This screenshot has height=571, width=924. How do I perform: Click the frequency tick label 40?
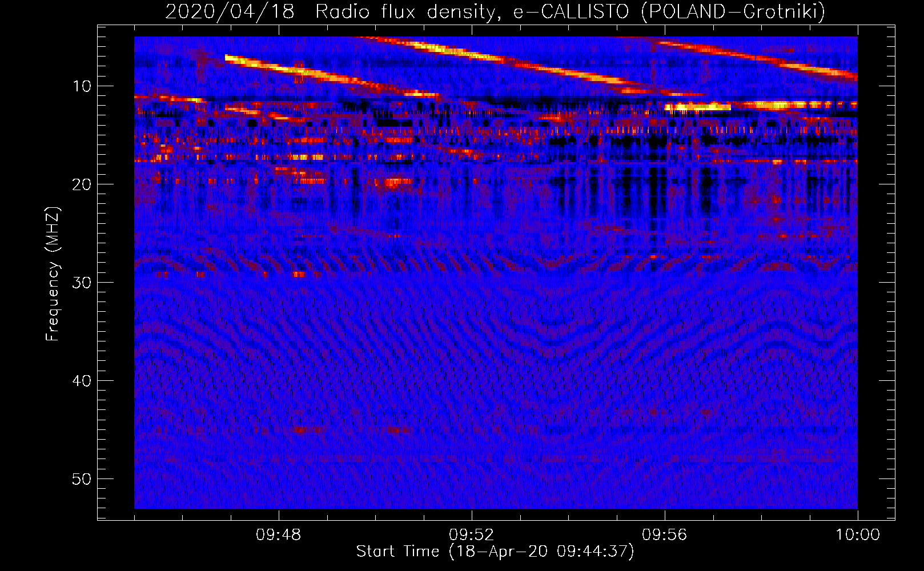coord(82,381)
